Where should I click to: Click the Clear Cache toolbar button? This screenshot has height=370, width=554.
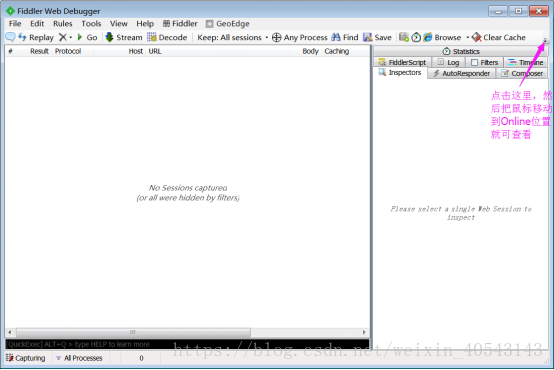(499, 37)
